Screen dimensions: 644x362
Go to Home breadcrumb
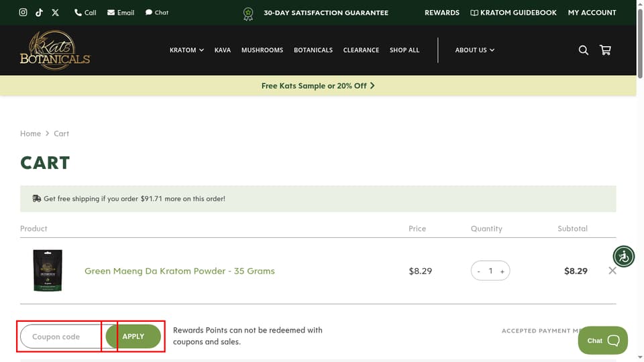[30, 133]
